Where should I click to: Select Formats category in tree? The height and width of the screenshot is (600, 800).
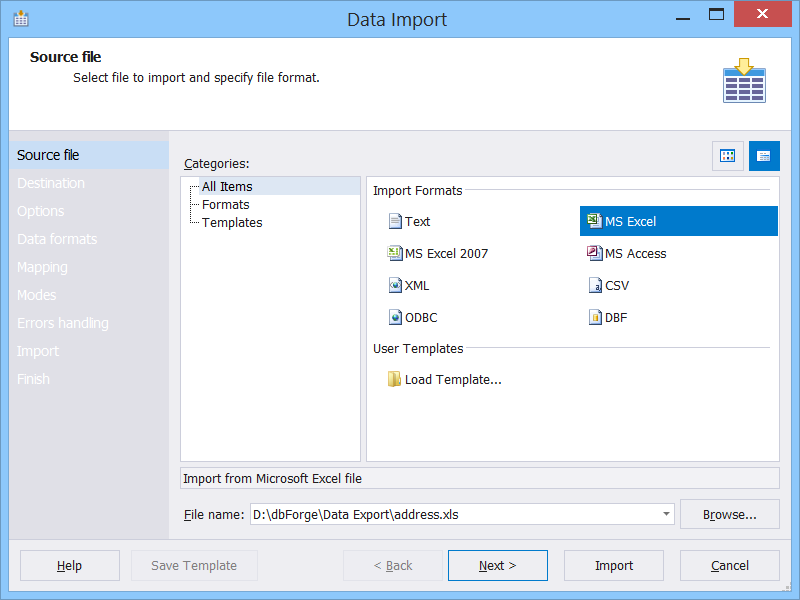click(226, 205)
